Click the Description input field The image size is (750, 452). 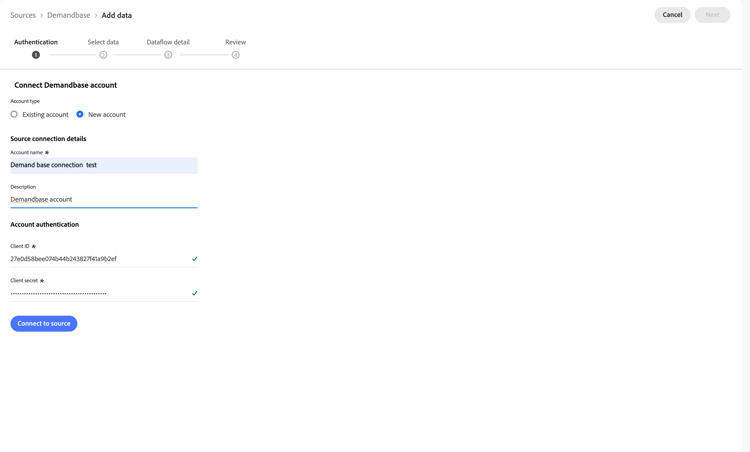tap(104, 199)
